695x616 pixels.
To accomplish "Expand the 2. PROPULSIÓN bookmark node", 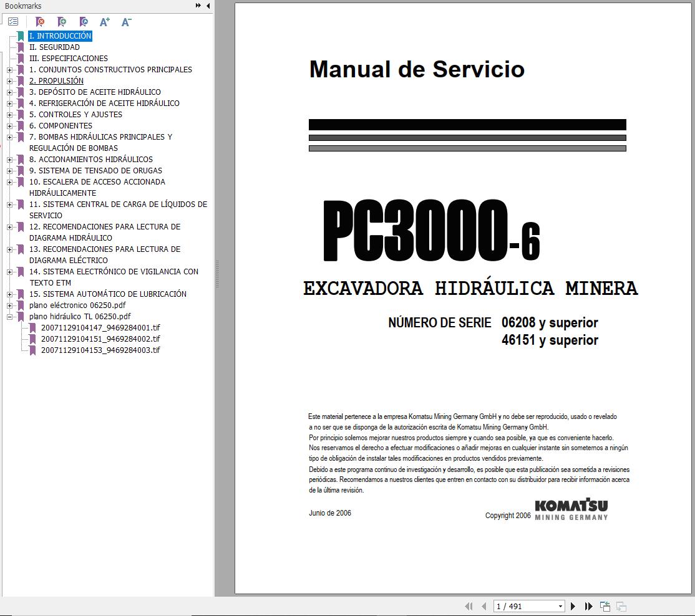I will (10, 81).
